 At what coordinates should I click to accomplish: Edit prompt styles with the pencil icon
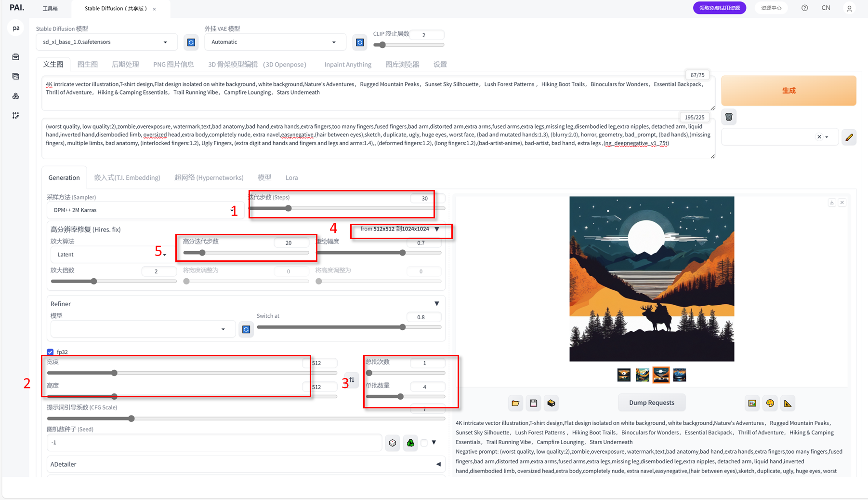[x=849, y=137]
